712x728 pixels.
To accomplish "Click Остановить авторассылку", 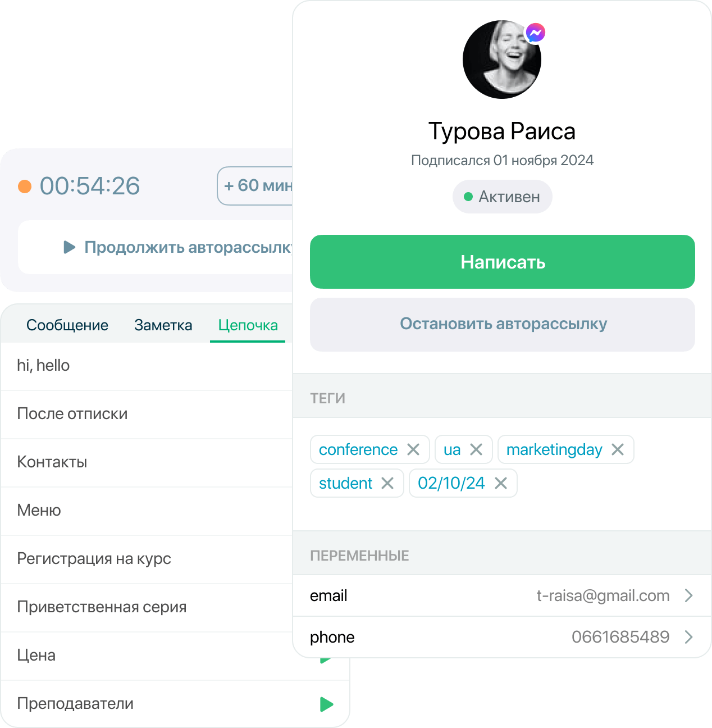I will click(x=502, y=324).
